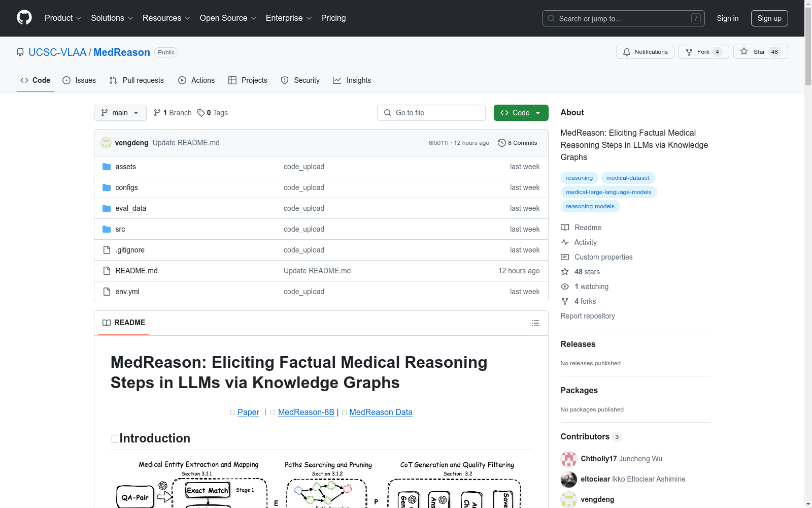
Task: Click the page vertical scrollbar thumb
Action: tap(808, 46)
